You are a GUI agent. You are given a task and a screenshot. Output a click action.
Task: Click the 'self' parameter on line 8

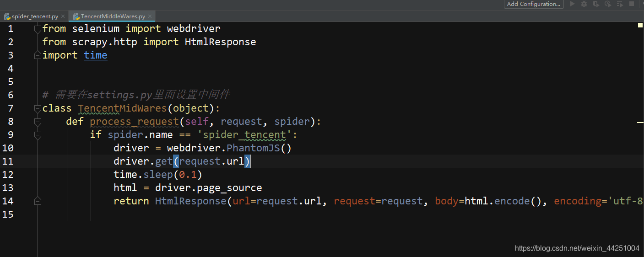[197, 122]
